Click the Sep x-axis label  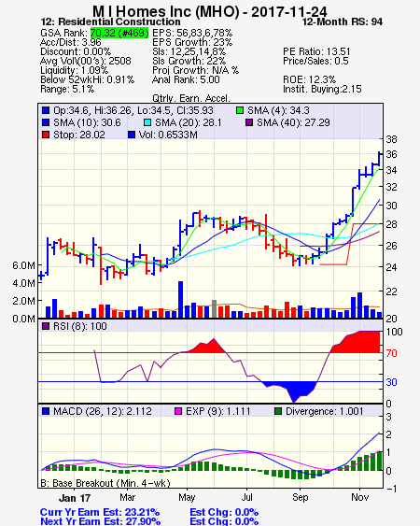coord(300,497)
